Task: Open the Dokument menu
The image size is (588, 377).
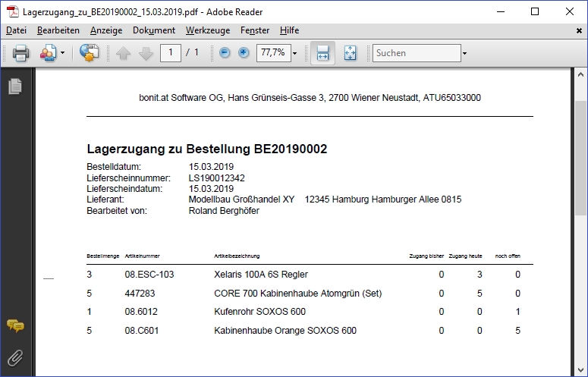Action: click(154, 30)
